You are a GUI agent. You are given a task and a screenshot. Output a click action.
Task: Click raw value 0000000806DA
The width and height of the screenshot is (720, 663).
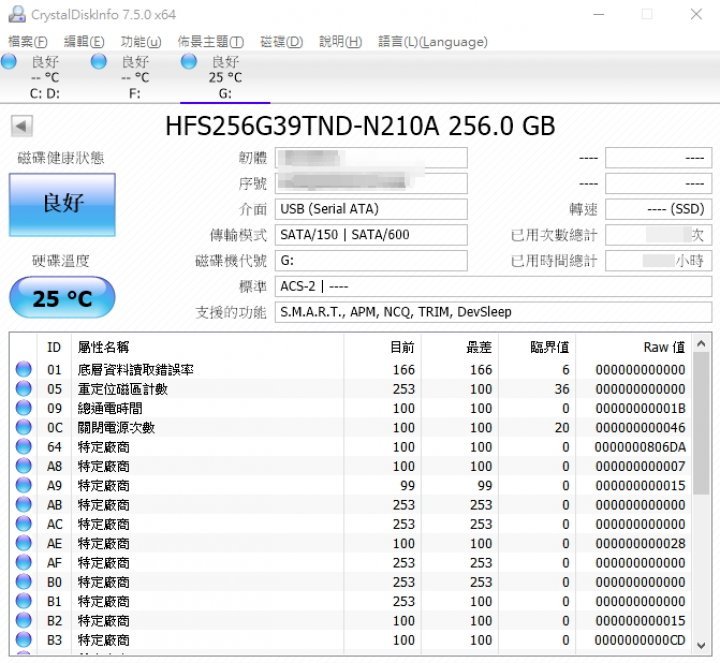640,447
